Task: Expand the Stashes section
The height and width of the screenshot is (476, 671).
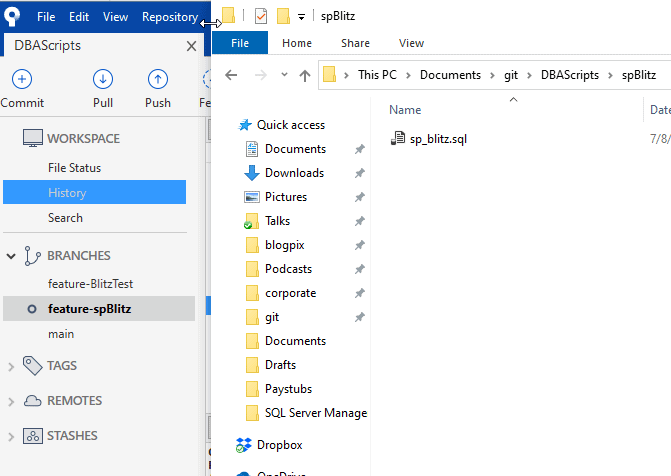Action: click(11, 437)
